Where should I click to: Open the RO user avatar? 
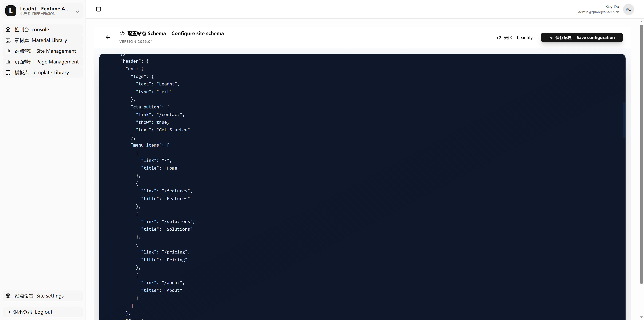[629, 9]
